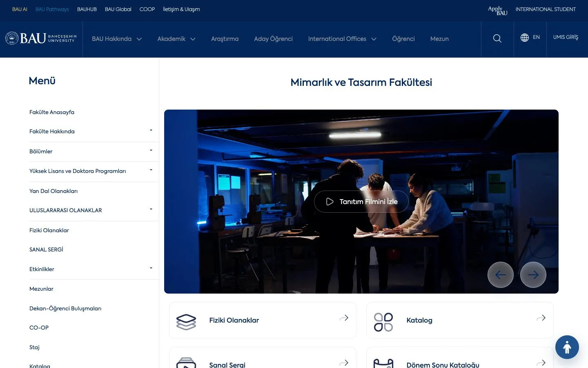
Task: Expand ULUSLARARASI OLANAKLAR submenu arrow
Action: click(151, 209)
